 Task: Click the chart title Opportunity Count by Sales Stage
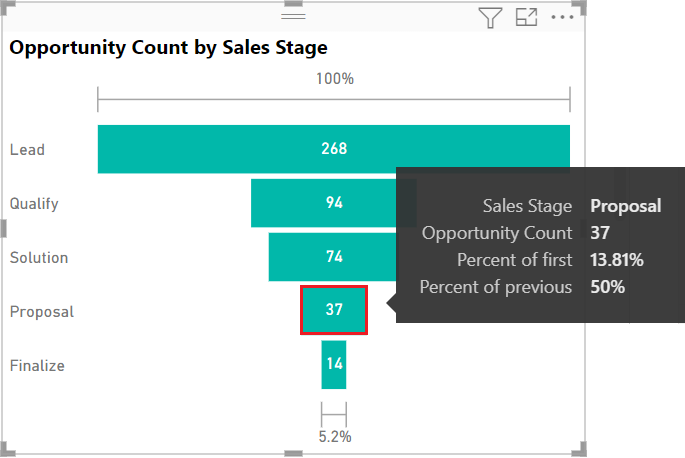[169, 47]
